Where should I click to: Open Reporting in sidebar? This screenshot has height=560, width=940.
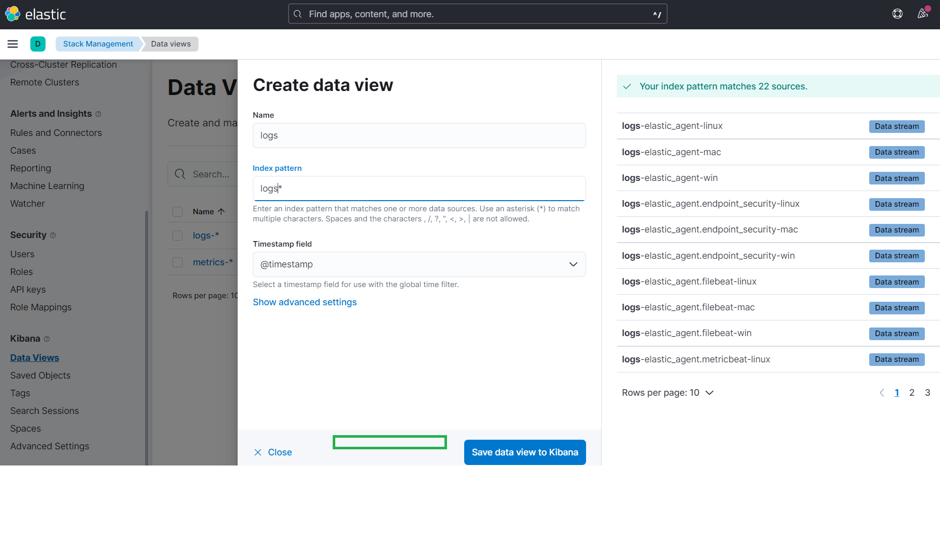(x=30, y=168)
